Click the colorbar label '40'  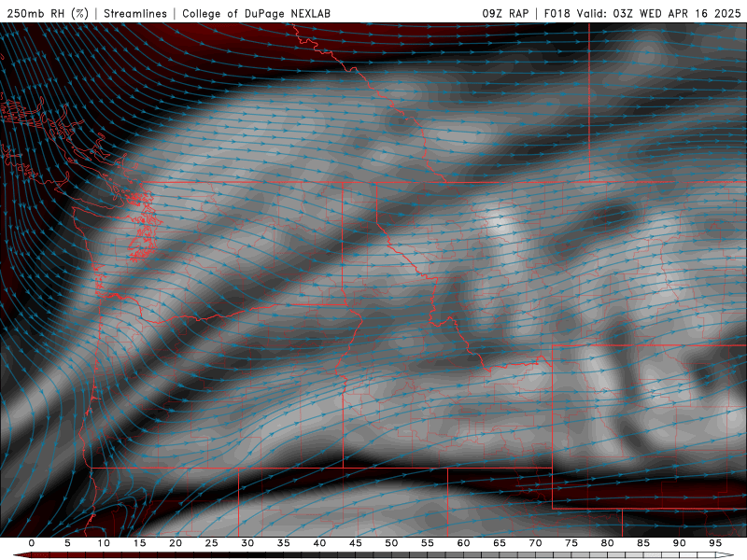coord(319,543)
